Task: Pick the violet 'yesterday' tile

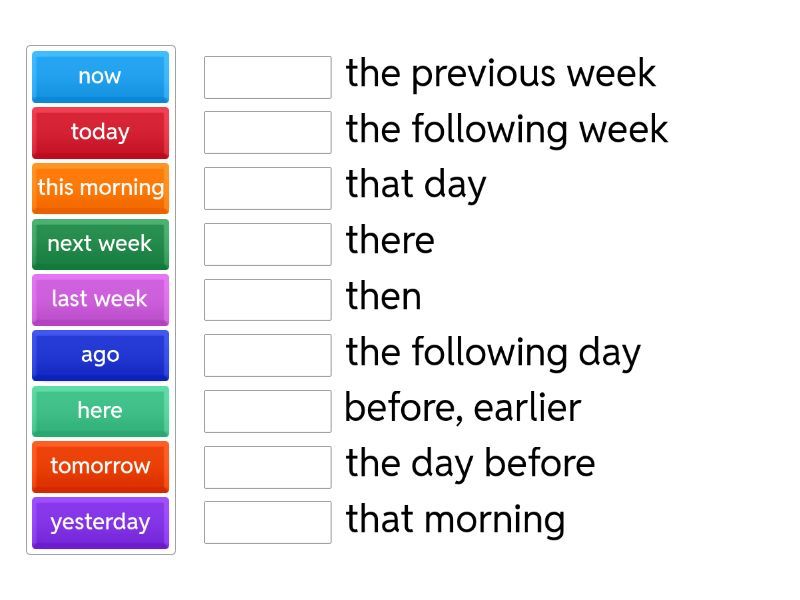Action: coord(100,522)
